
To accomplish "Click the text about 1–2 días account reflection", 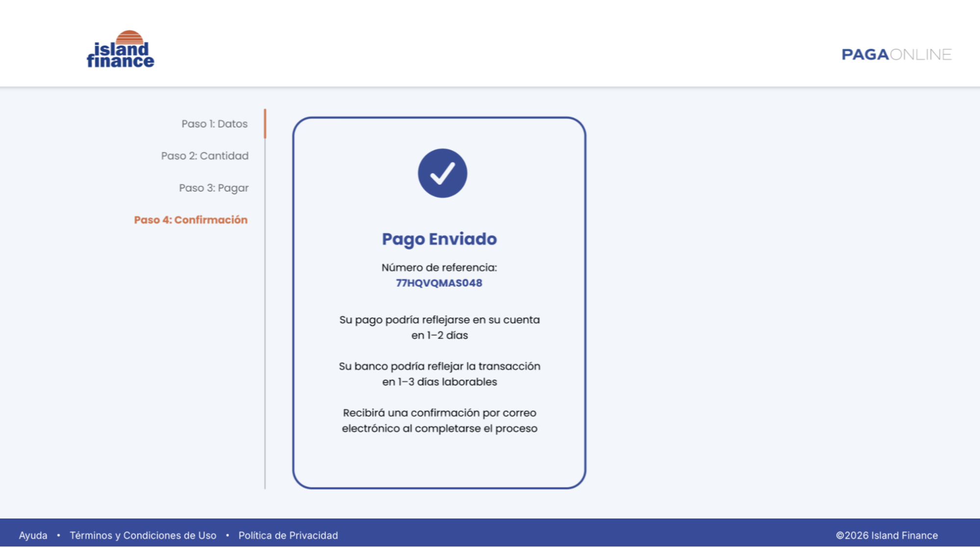I will (x=439, y=327).
